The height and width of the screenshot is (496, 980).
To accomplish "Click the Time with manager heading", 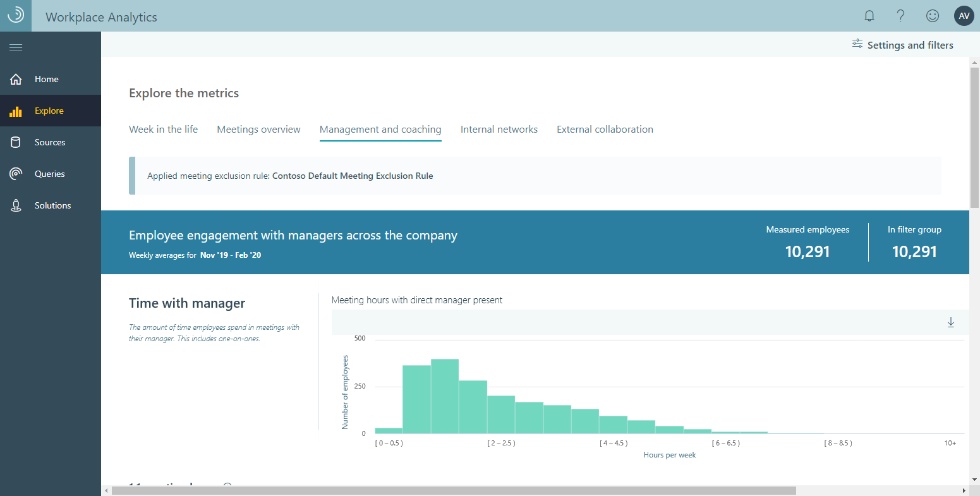I will click(187, 303).
